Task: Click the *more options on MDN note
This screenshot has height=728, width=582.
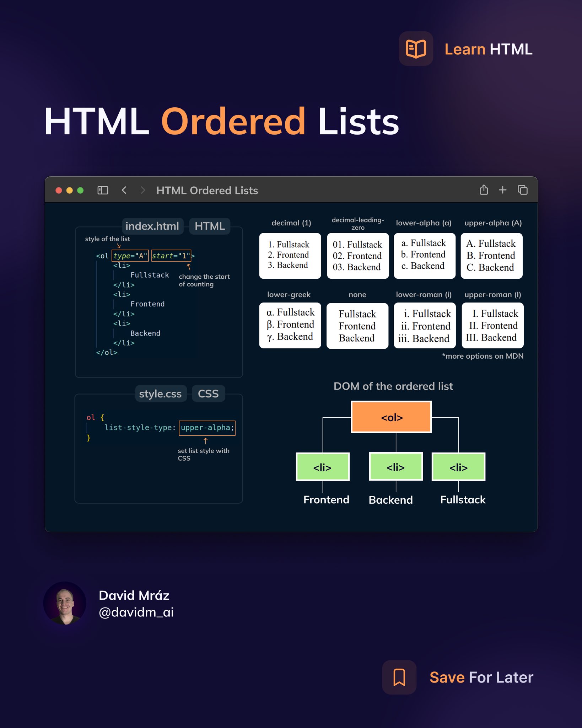Action: tap(483, 356)
